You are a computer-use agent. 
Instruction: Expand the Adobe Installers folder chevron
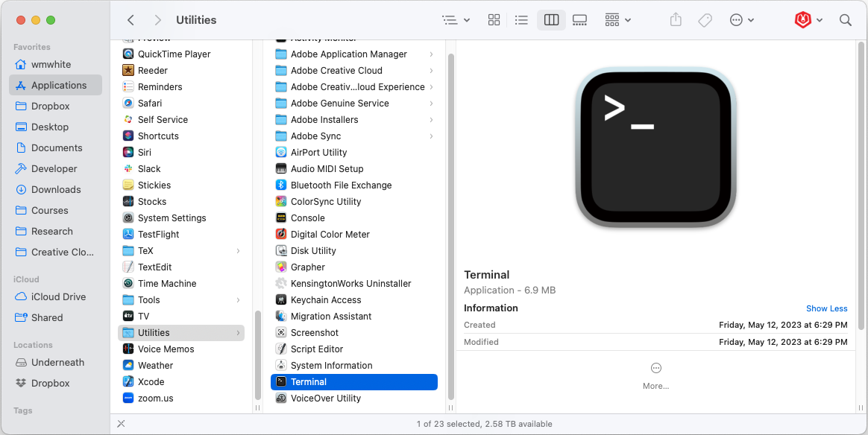coord(432,120)
